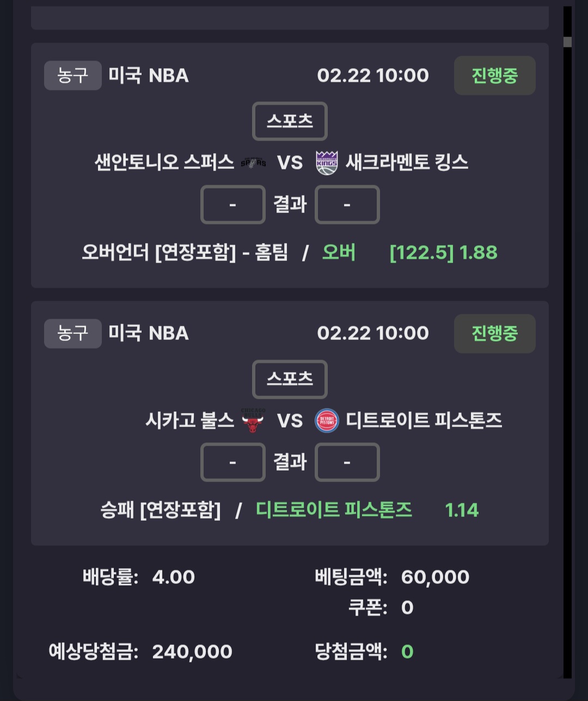Click the Sacramento Kings team logo
The image size is (588, 701).
coord(327,163)
